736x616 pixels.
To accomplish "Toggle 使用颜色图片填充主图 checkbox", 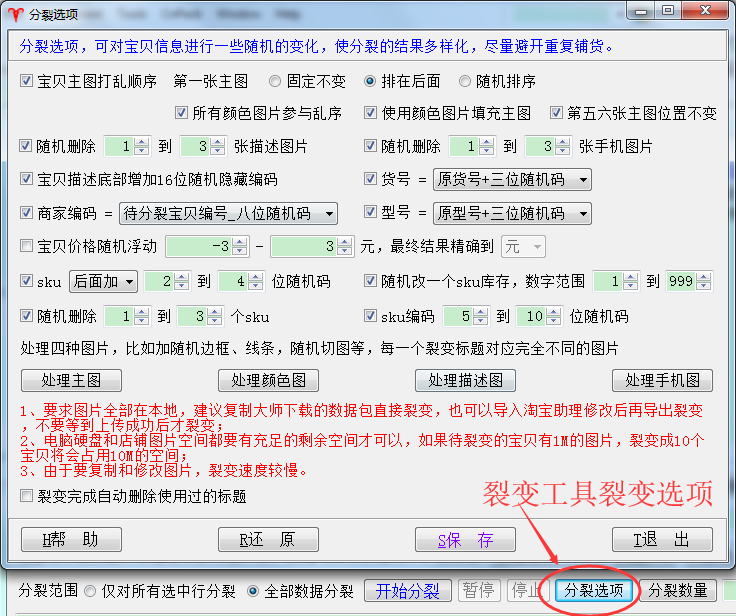I will click(371, 113).
